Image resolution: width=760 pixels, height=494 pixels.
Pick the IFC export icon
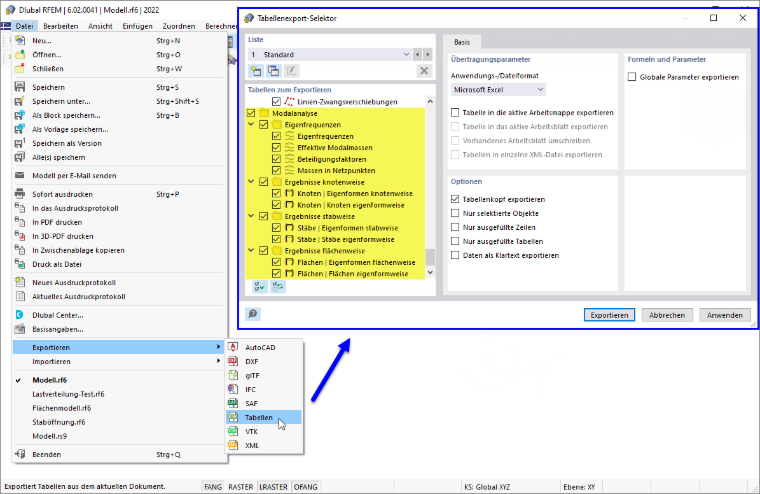[x=233, y=389]
